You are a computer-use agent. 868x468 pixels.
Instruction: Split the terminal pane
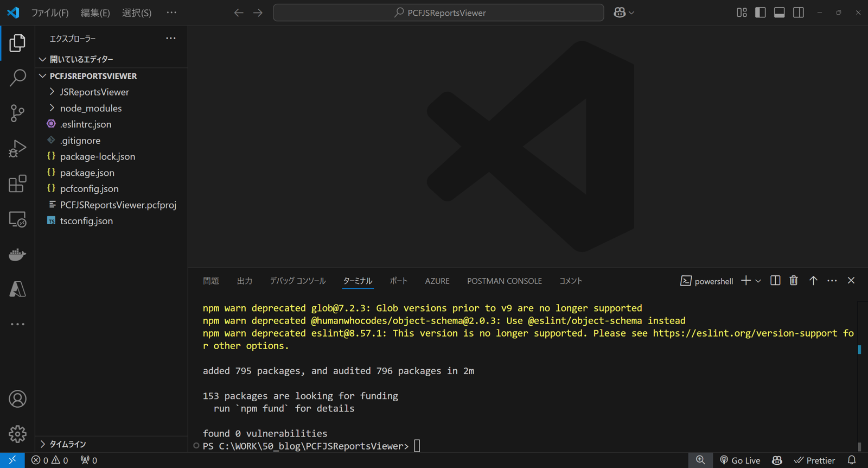(775, 281)
